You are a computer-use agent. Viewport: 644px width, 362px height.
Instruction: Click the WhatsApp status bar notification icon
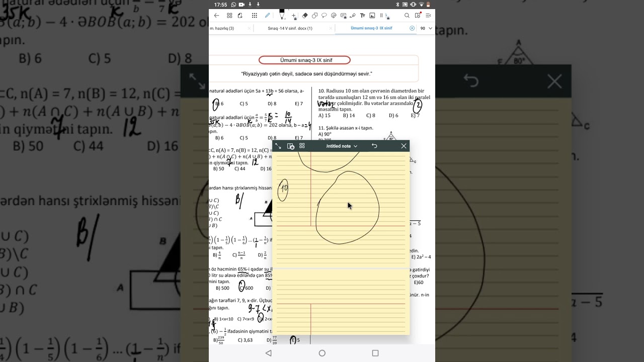click(x=234, y=5)
